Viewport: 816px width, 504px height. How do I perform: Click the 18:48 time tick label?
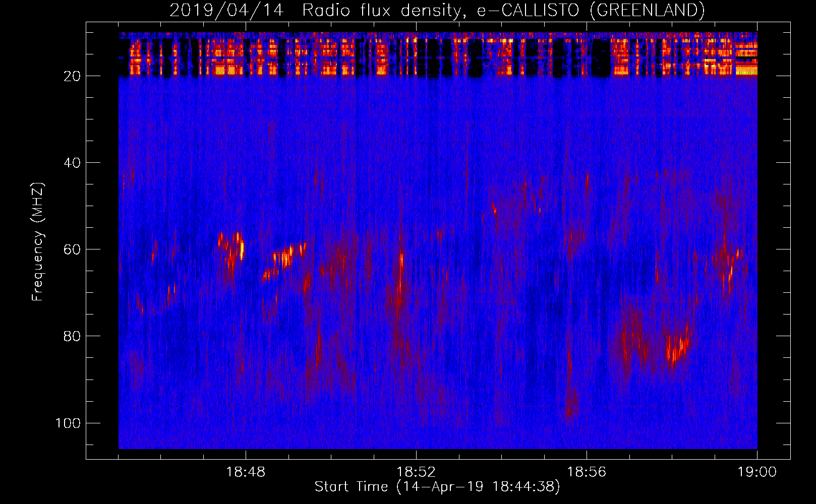point(246,472)
